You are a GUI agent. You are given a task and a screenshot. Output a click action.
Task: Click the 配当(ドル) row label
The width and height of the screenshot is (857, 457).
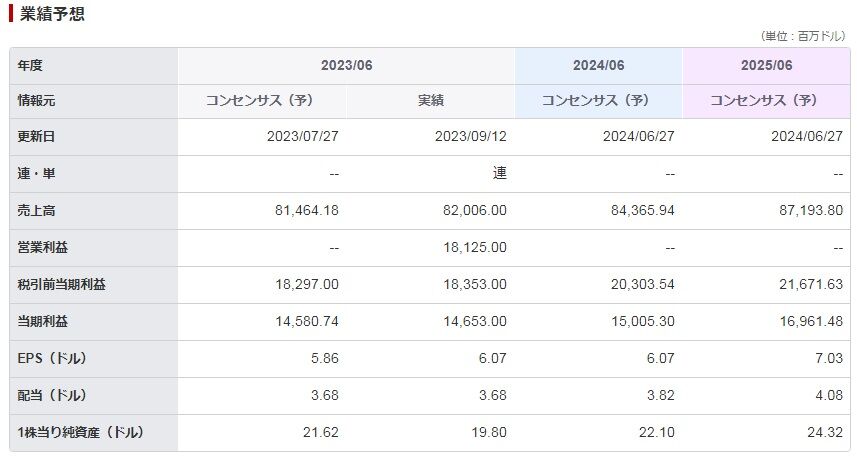[52, 395]
